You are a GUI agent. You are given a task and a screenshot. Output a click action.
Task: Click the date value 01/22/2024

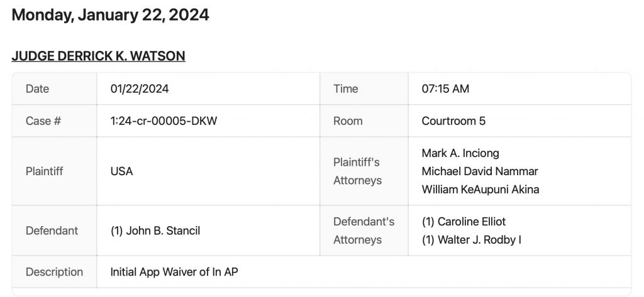(x=140, y=89)
